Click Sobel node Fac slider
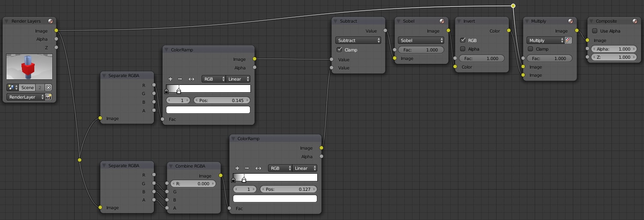Screen dimensions: 644x220 (x=421, y=50)
